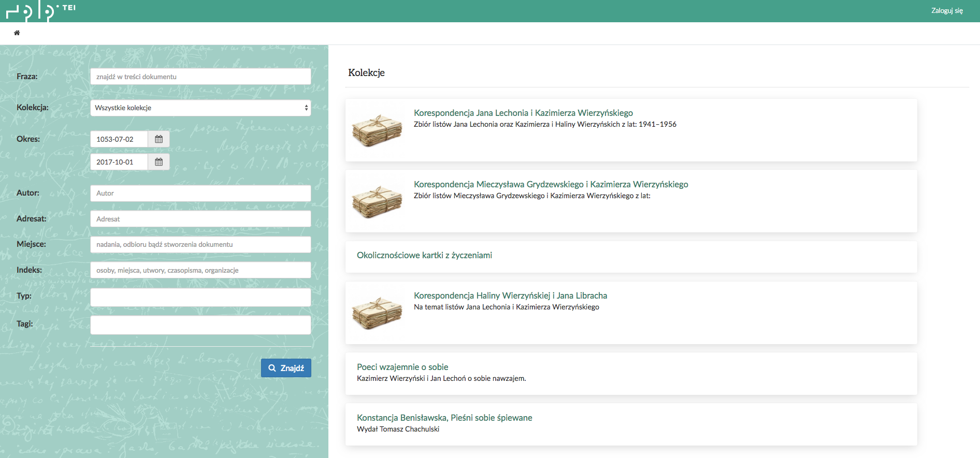Click letters thumbnail for Haliny Wierzyńskiej collection
The height and width of the screenshot is (458, 980).
pos(377,313)
